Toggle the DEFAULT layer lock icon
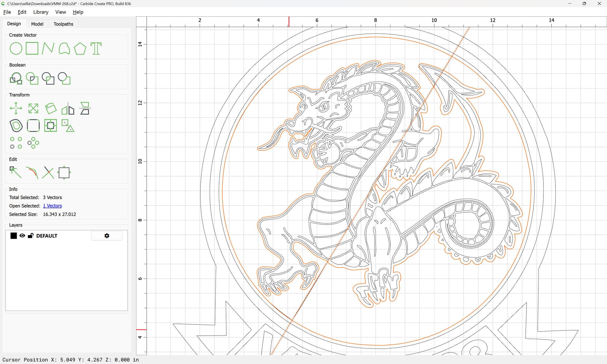Screen dimensions: 607x364 31,236
